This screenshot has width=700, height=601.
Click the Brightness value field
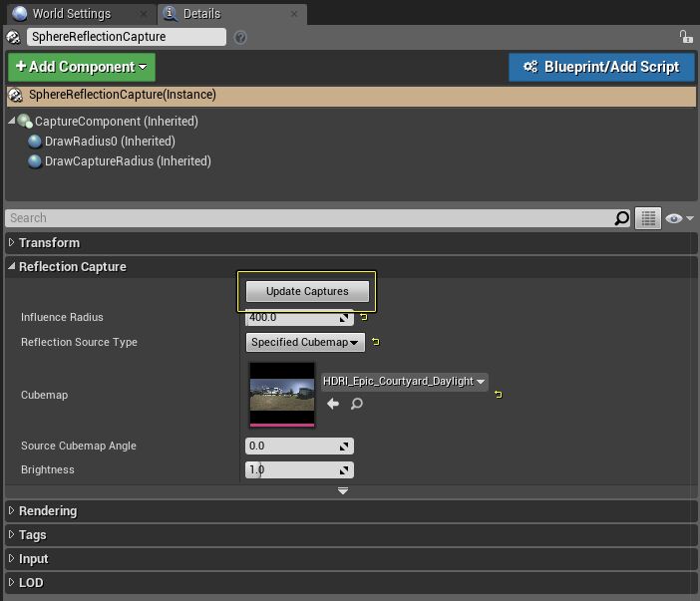click(x=291, y=469)
